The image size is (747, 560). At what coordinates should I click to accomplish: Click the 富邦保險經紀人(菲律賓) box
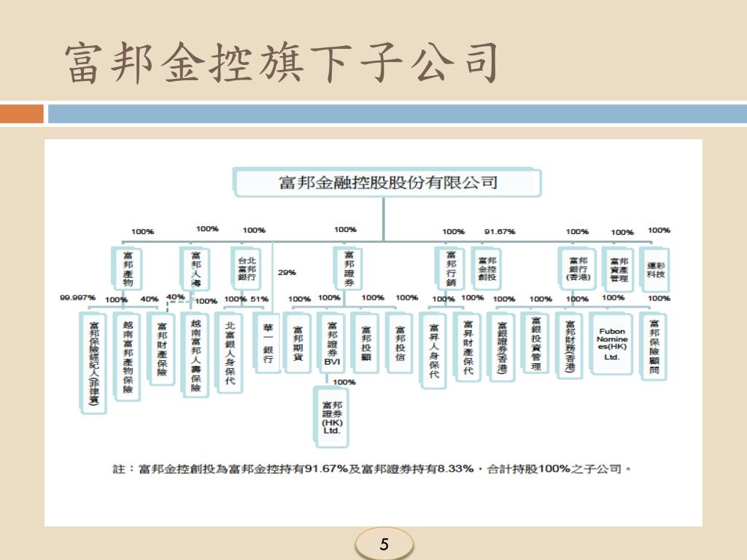point(93,363)
